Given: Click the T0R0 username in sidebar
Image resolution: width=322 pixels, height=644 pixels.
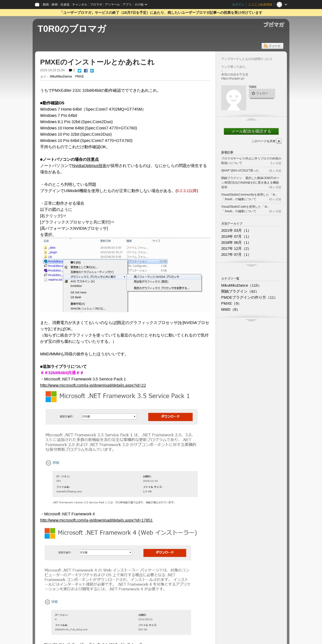Looking at the screenshot, I should (x=253, y=87).
